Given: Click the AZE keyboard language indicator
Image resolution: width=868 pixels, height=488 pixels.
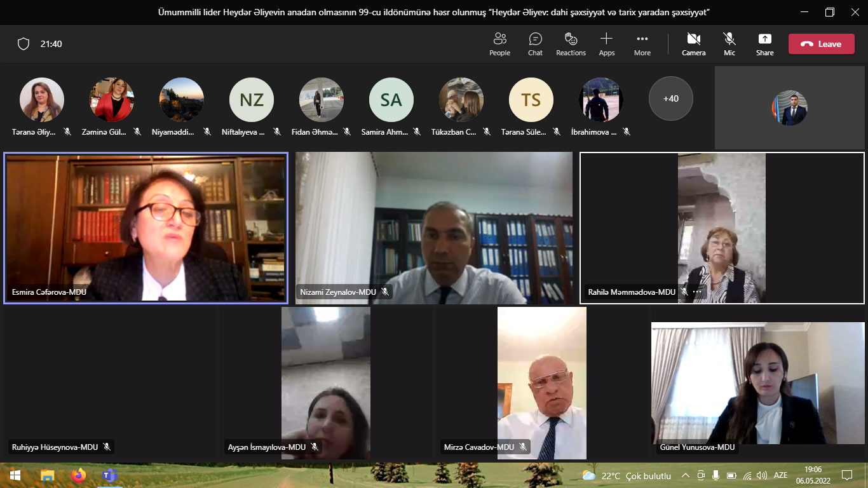Looking at the screenshot, I should (780, 475).
